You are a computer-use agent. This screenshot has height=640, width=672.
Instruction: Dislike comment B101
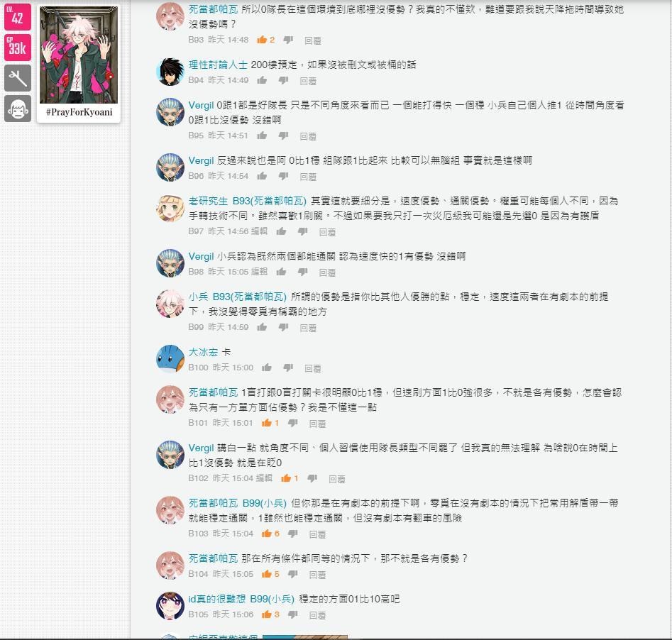293,423
